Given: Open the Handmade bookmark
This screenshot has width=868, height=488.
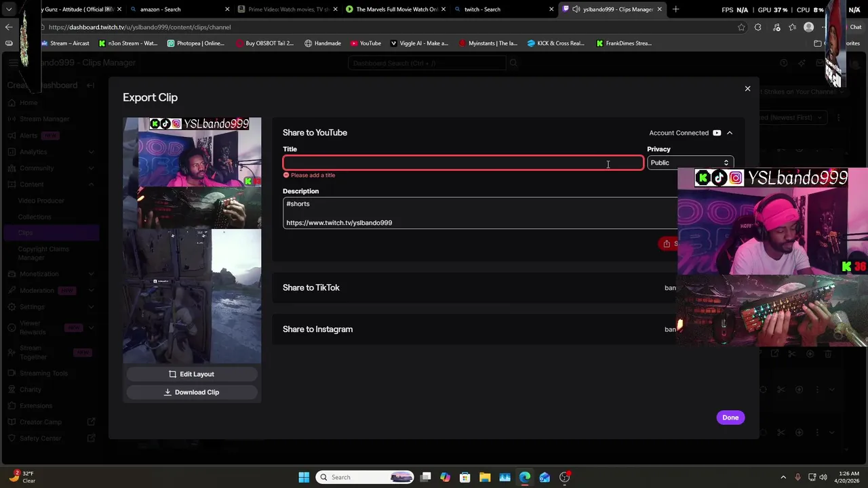Looking at the screenshot, I should tap(323, 43).
